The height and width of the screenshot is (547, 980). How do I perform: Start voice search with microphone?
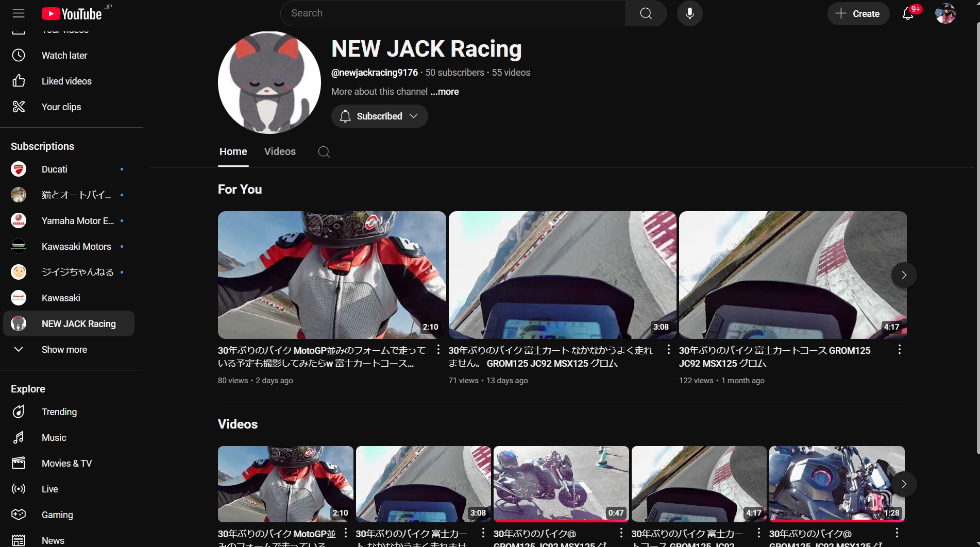click(x=690, y=13)
